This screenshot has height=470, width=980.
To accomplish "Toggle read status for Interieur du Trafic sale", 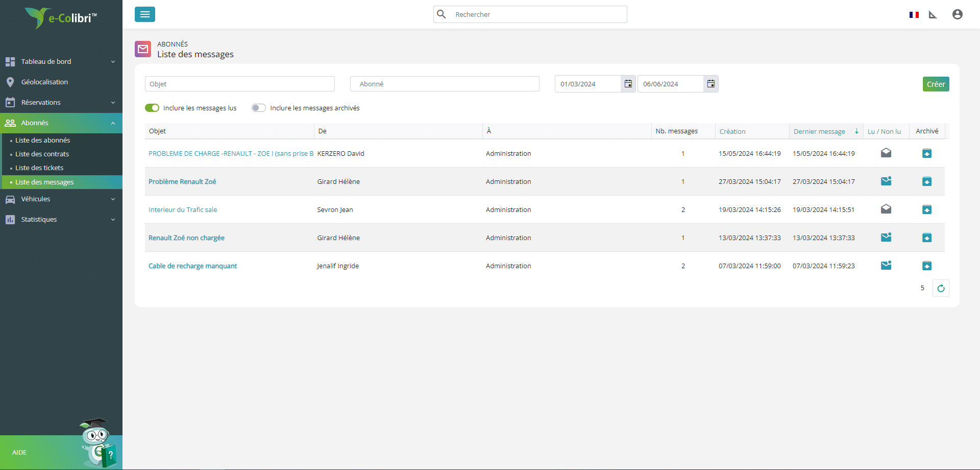I will coord(886,209).
